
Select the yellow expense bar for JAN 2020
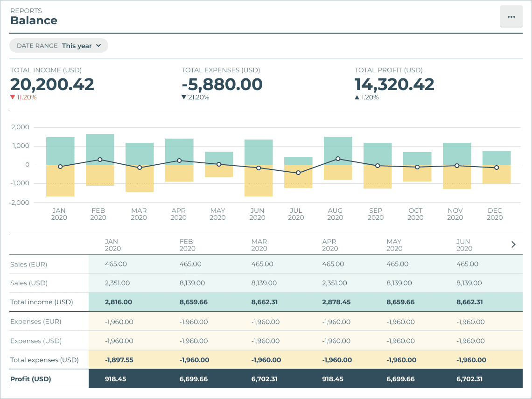point(60,181)
